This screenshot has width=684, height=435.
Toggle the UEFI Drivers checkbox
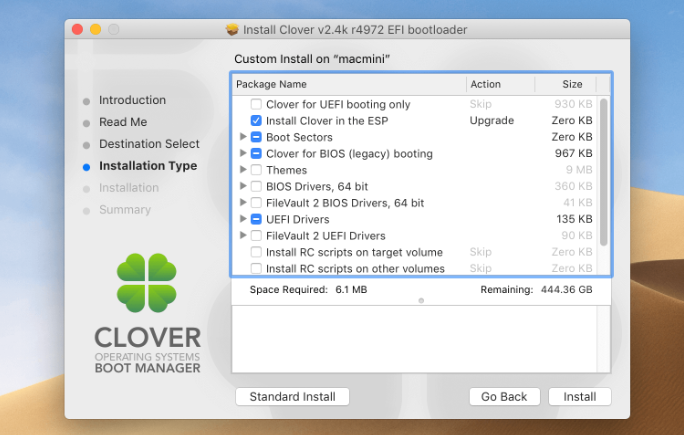pos(256,219)
